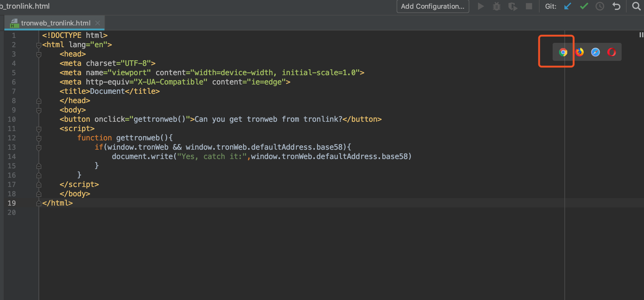The image size is (644, 300).
Task: Open Search Everywhere magnifier
Action: 636,6
